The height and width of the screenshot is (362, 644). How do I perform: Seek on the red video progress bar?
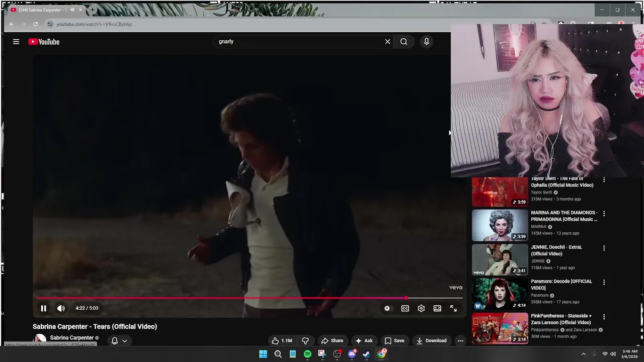250,298
